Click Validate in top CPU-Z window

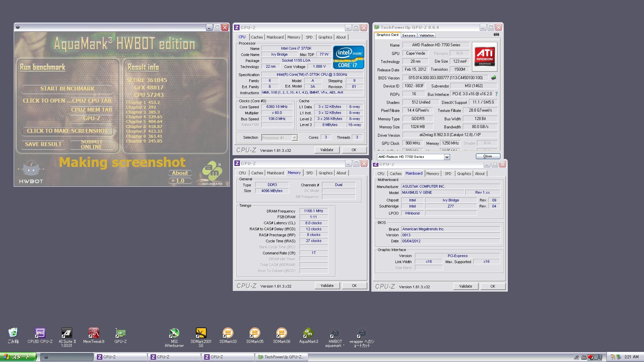tap(326, 150)
